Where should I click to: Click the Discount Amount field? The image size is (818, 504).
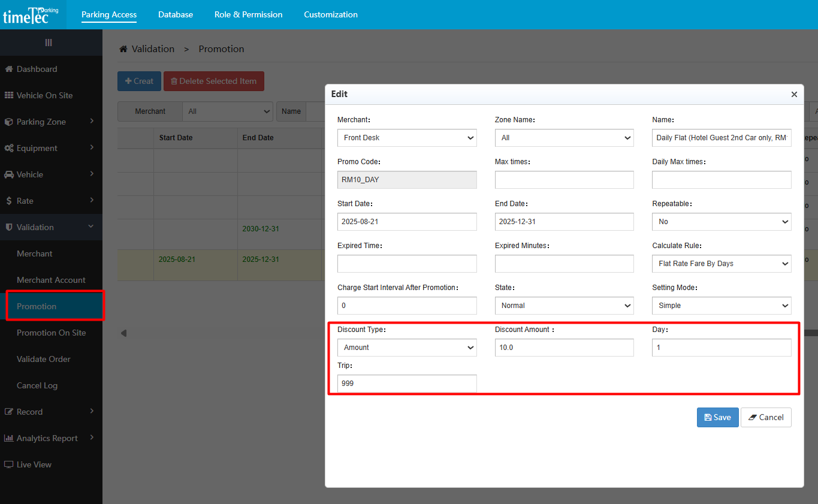(564, 348)
